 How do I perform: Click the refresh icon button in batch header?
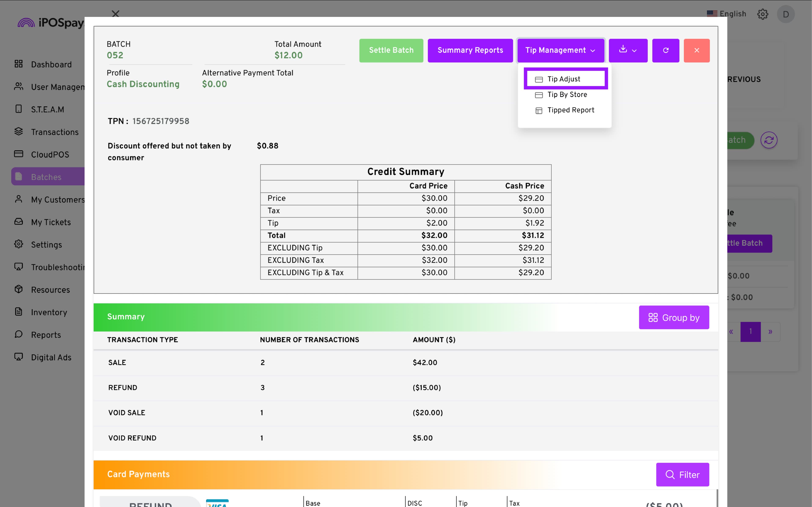tap(665, 50)
